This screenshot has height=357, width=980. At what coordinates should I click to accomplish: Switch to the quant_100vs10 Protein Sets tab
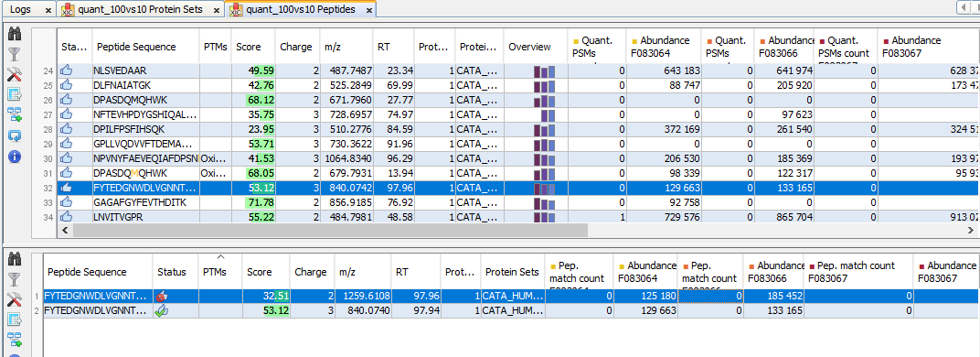pyautogui.click(x=141, y=9)
